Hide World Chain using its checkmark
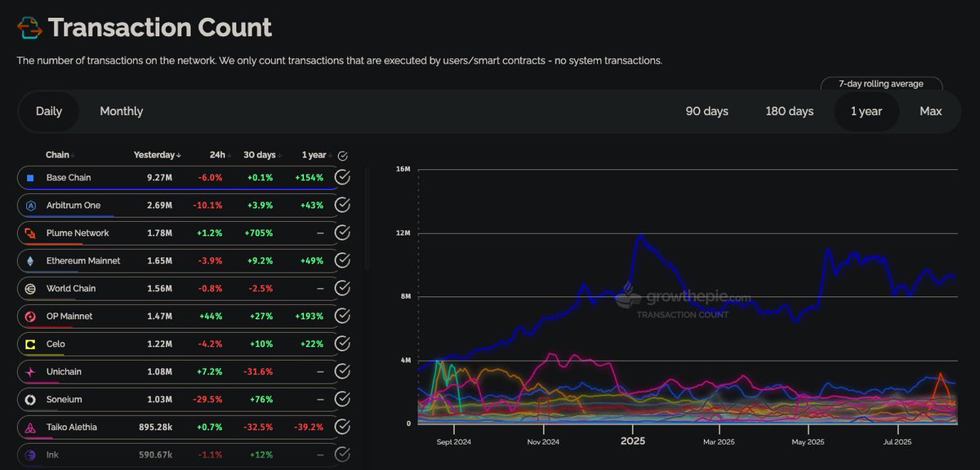Image resolution: width=980 pixels, height=470 pixels. 343,289
